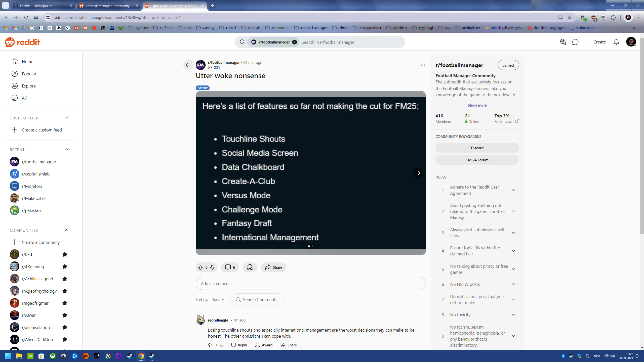Image resolution: width=644 pixels, height=362 pixels.
Task: Give the post an award
Action: [250, 267]
